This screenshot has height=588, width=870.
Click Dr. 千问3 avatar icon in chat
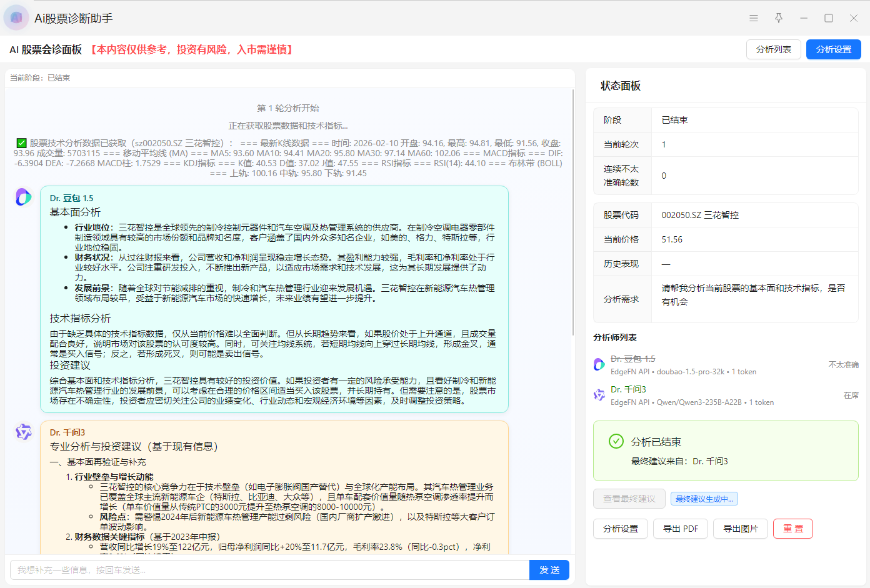click(24, 432)
